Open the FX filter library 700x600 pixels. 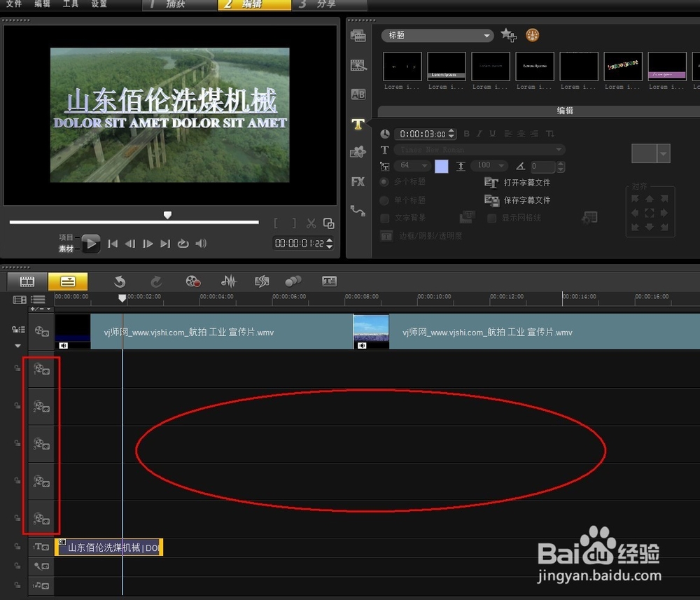click(358, 181)
